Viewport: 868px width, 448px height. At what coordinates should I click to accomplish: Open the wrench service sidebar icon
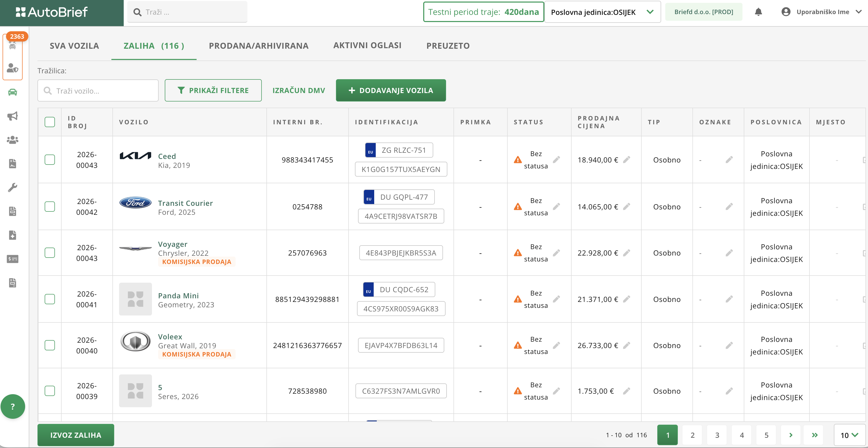click(x=13, y=188)
